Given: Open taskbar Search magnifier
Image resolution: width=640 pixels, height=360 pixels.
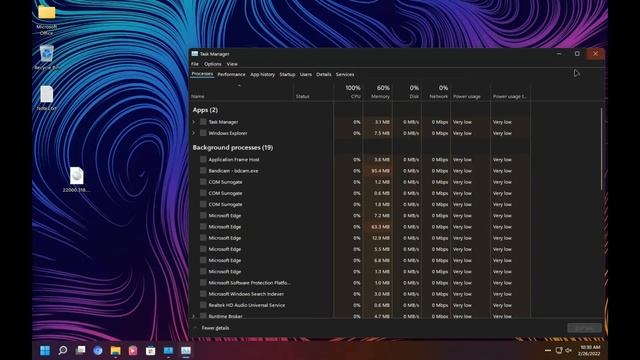Looking at the screenshot, I should [62, 350].
